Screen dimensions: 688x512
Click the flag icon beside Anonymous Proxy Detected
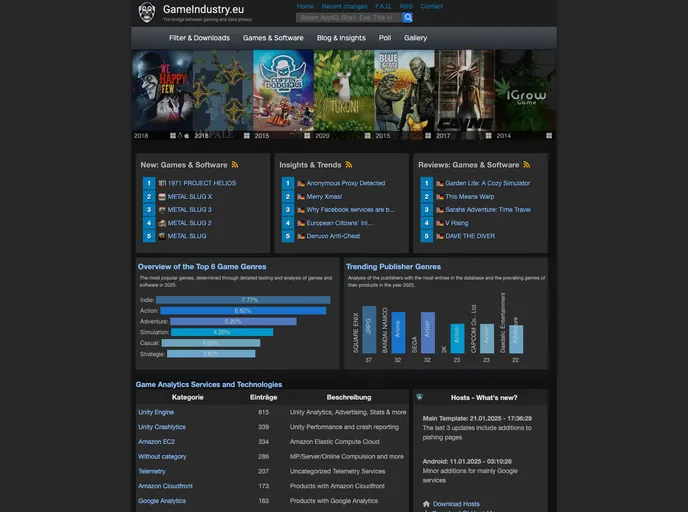(x=301, y=183)
